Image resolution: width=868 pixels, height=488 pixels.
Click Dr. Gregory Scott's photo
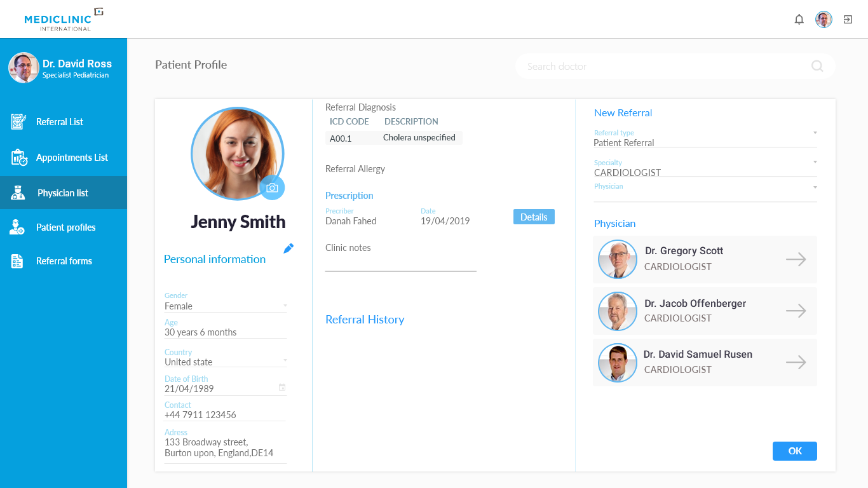(618, 259)
